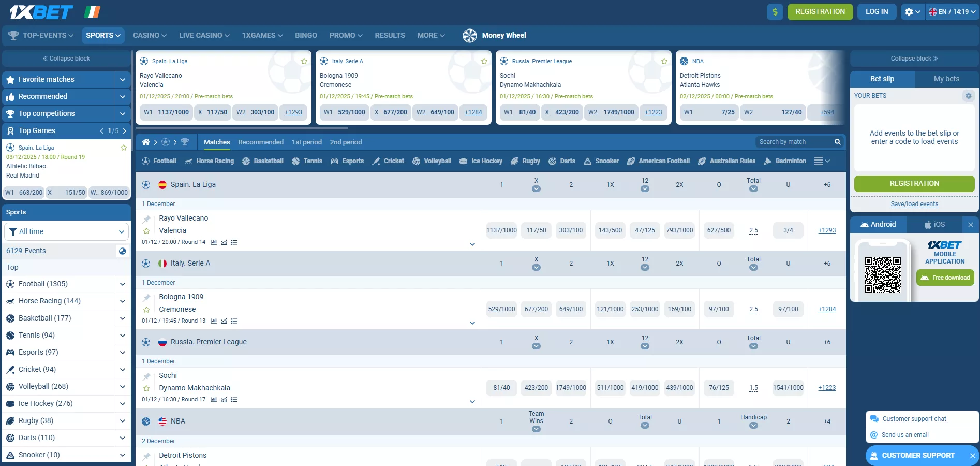Image resolution: width=980 pixels, height=466 pixels.
Task: Click the LOG IN button
Action: coord(877,12)
